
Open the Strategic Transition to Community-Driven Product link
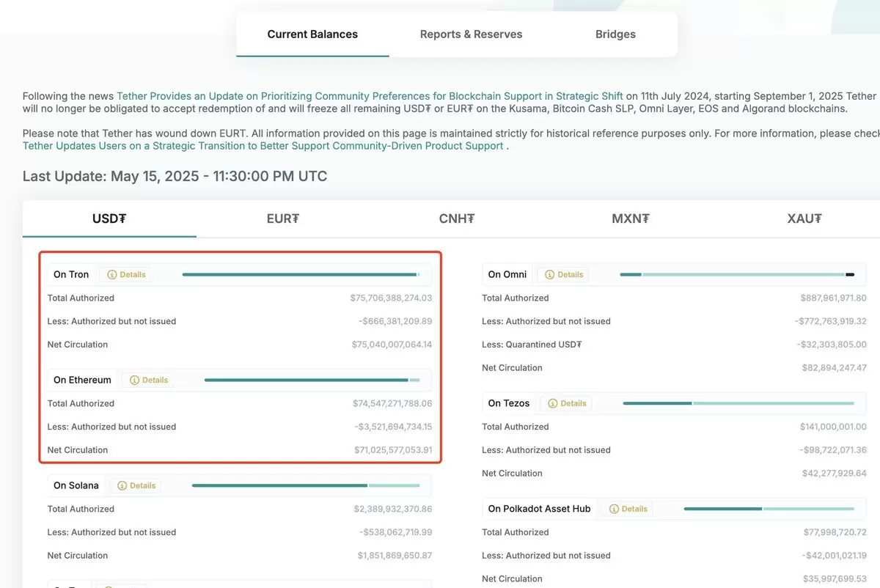tap(263, 146)
